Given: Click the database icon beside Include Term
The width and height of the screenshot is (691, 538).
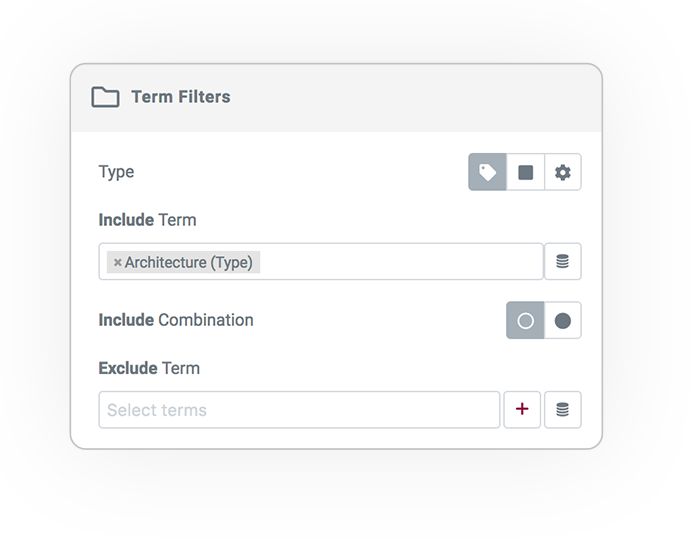Looking at the screenshot, I should click(563, 261).
